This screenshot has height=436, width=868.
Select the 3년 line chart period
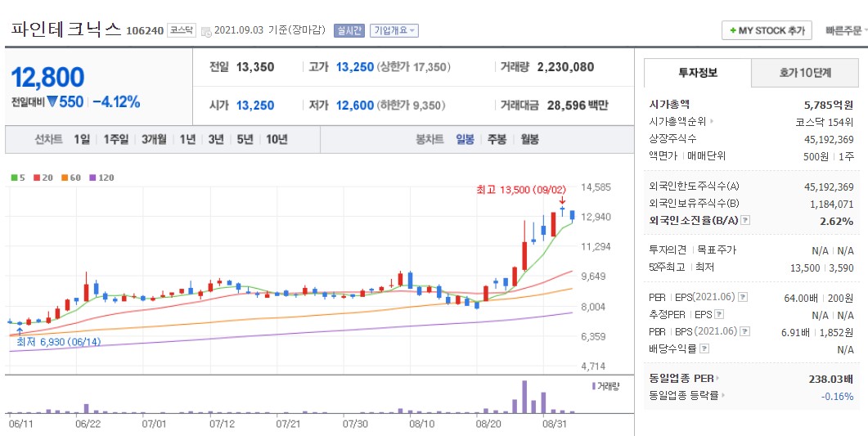click(216, 139)
